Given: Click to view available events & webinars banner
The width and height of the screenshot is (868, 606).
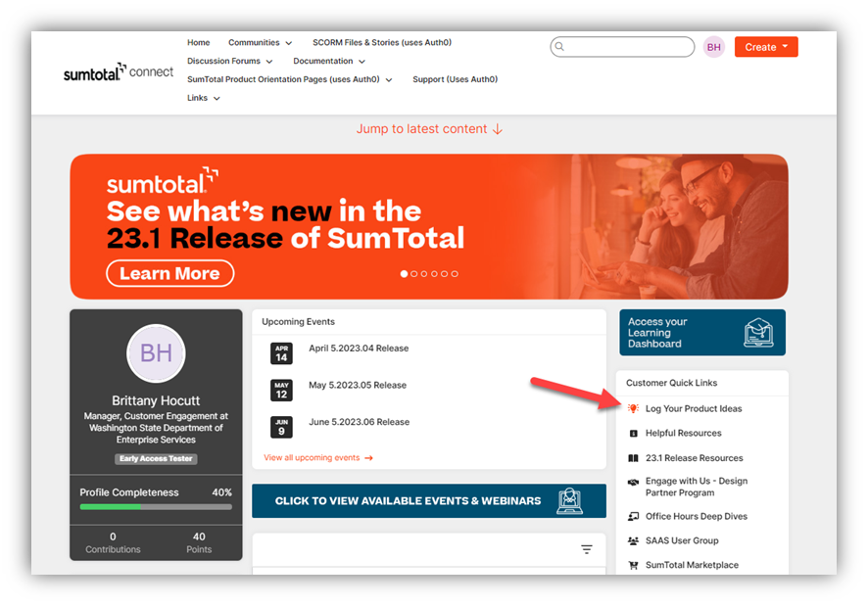Looking at the screenshot, I should [429, 501].
